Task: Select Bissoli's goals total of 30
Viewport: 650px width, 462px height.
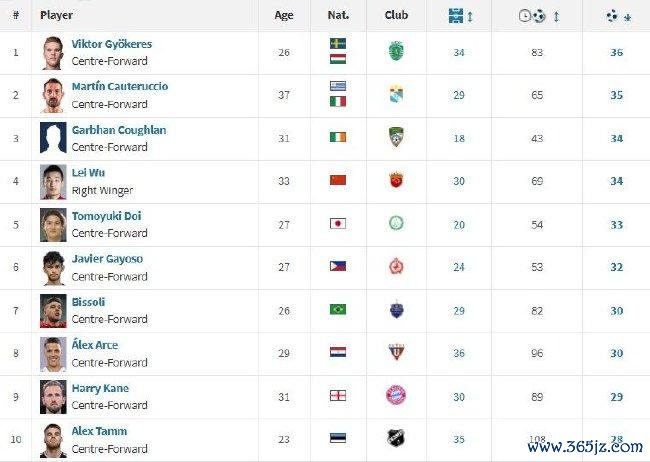Action: coord(616,311)
